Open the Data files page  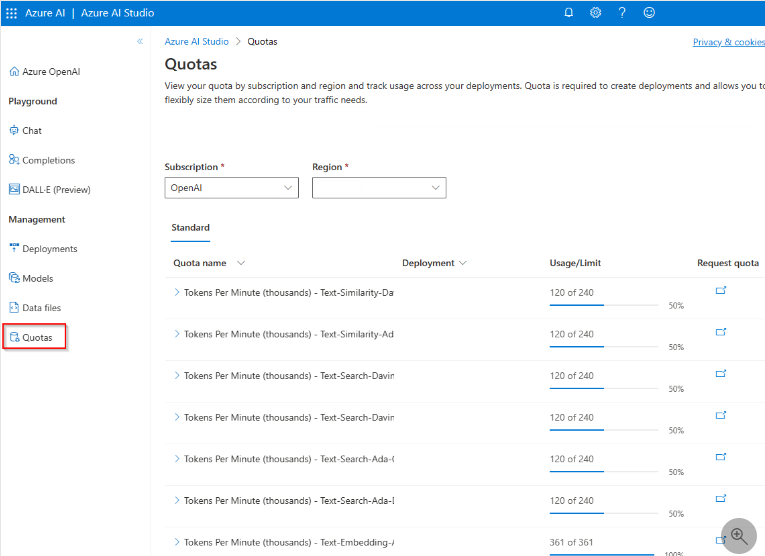(35, 308)
